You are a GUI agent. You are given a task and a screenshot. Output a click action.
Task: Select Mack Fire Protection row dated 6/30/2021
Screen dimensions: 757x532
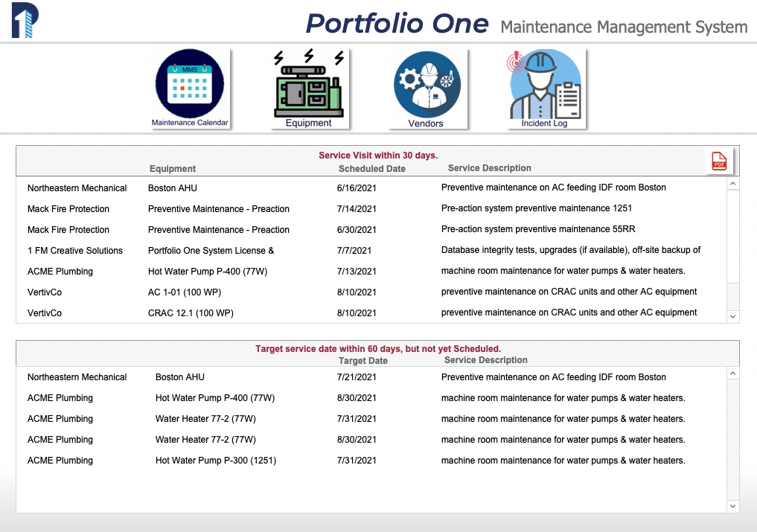point(371,230)
